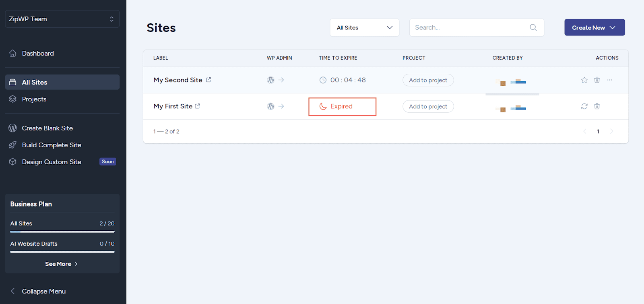Open WP Admin for My First Site
The width and height of the screenshot is (644, 304).
click(275, 106)
